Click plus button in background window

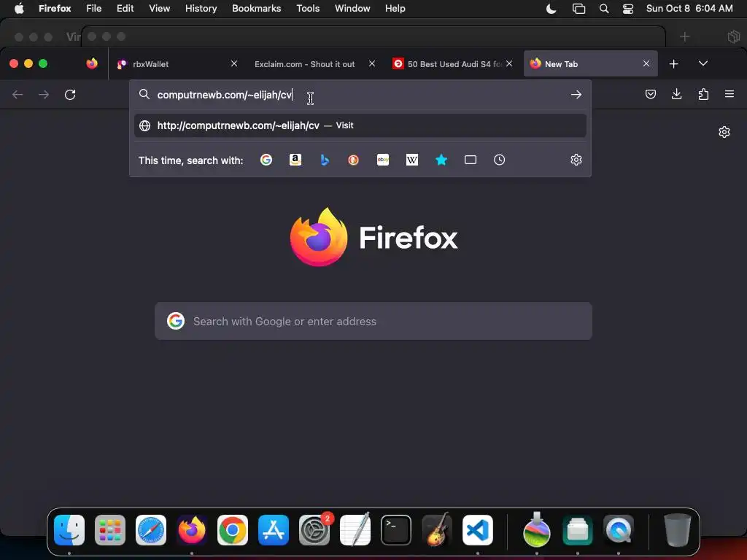684,36
